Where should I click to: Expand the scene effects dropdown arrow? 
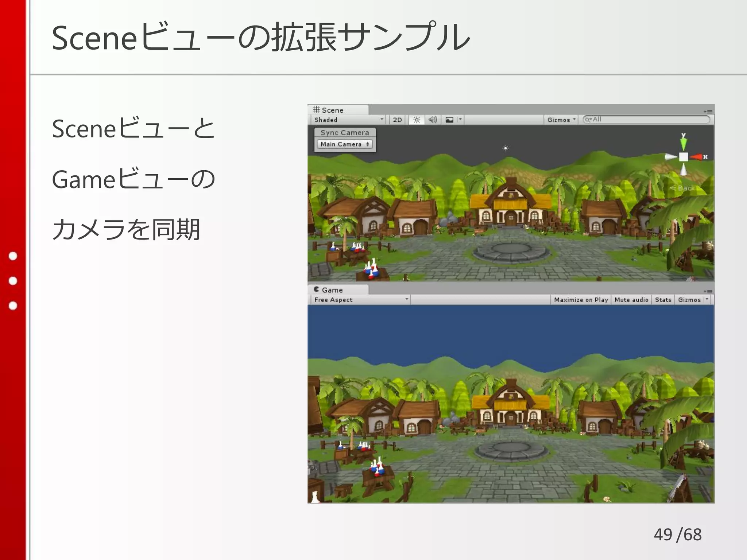click(x=460, y=120)
